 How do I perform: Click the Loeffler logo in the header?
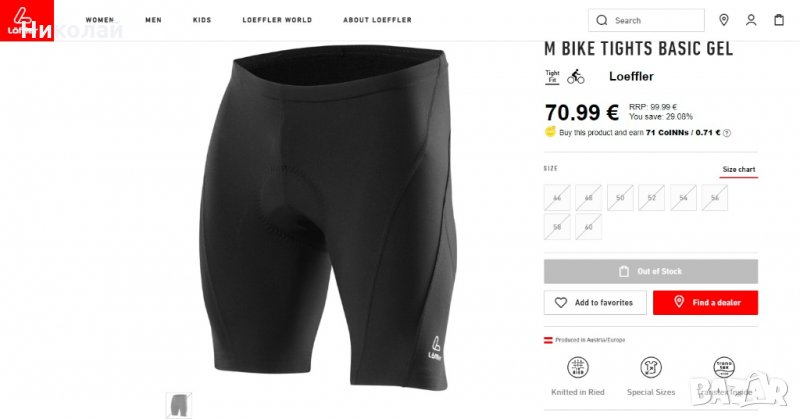pos(17,20)
